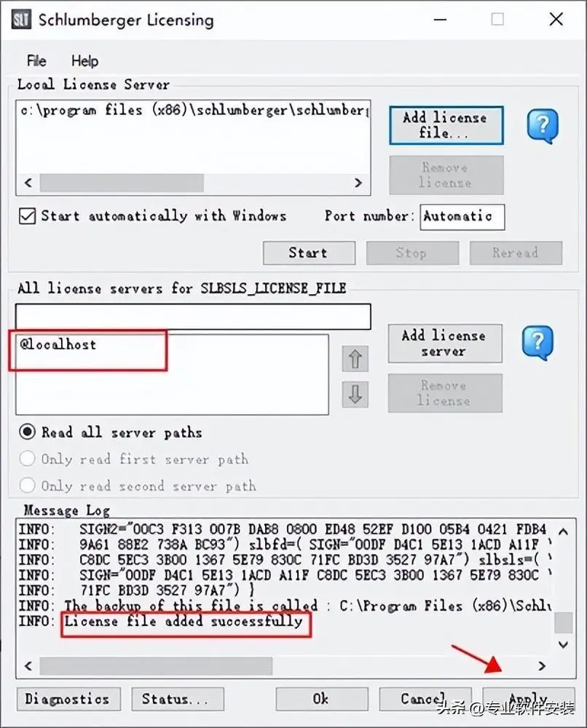Click the license path list left arrow
The width and height of the screenshot is (587, 728).
click(x=28, y=183)
